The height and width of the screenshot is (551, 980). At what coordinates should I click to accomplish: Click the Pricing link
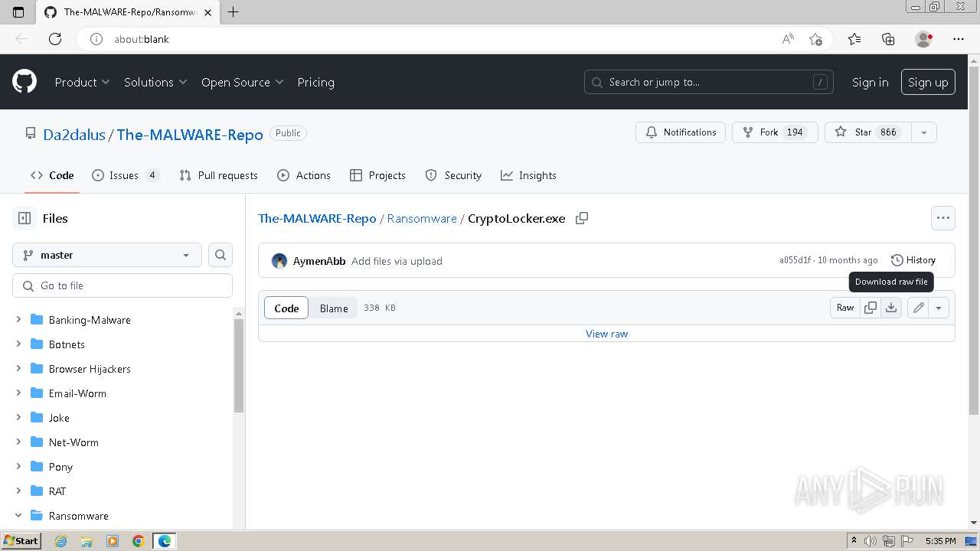(315, 82)
